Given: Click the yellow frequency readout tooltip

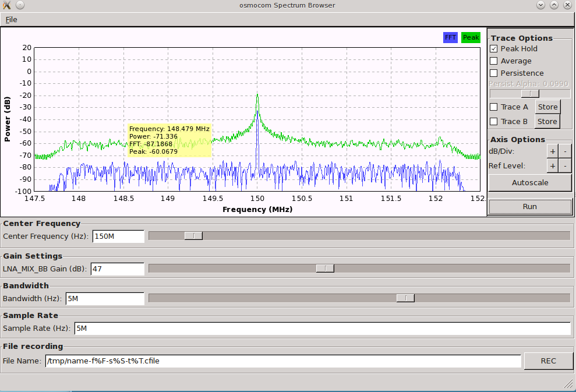Looking at the screenshot, I should click(169, 140).
